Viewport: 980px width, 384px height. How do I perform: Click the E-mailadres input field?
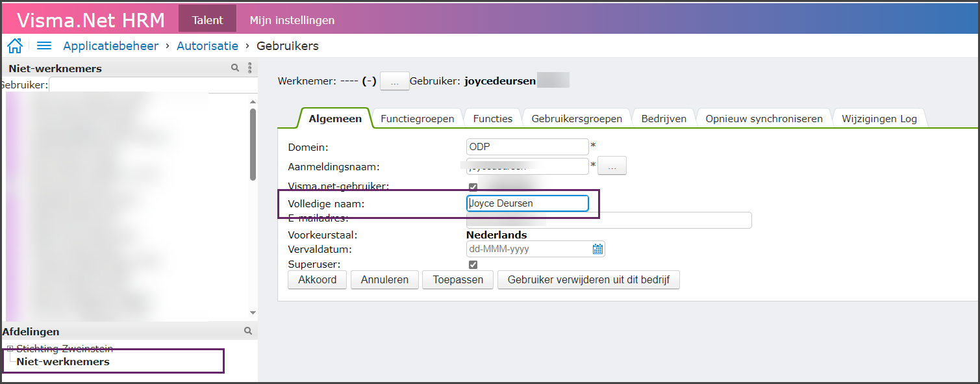609,220
